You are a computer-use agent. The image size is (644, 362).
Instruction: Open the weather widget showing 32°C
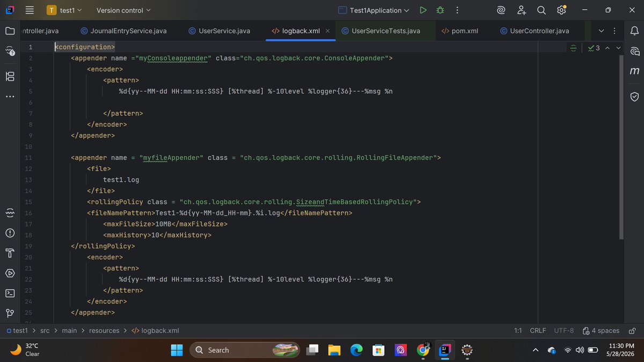pos(25,350)
